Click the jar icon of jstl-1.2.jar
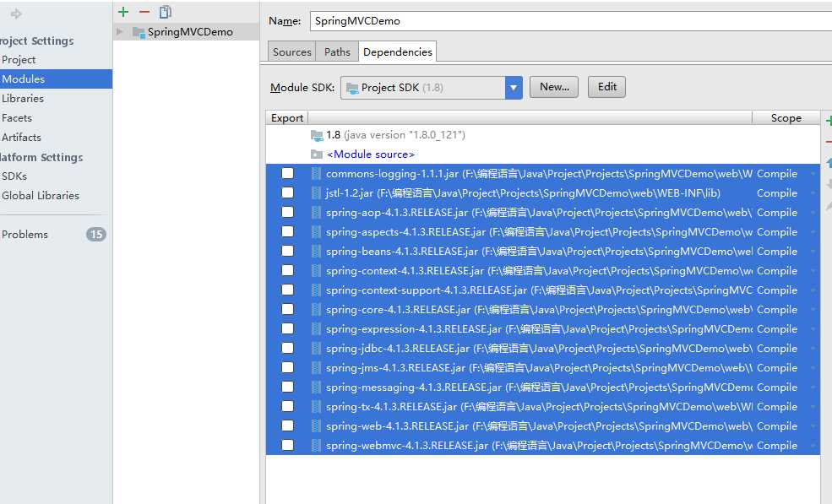This screenshot has height=504, width=832. click(316, 193)
